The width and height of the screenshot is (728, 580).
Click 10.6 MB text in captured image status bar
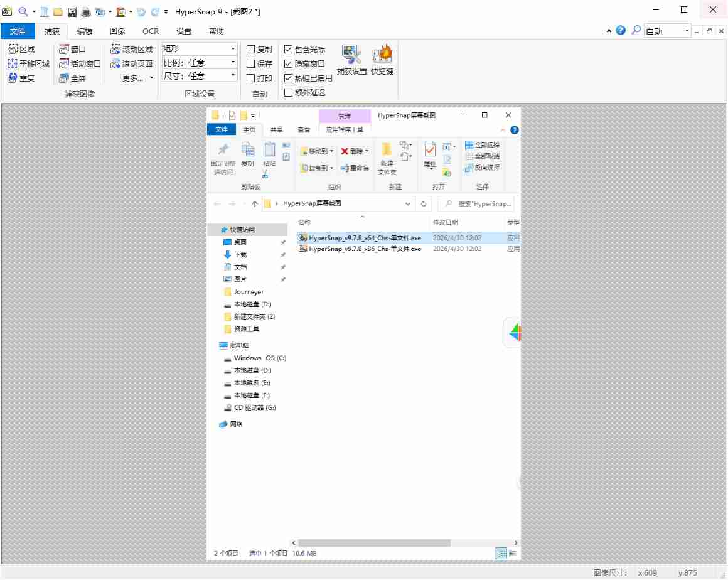point(304,553)
